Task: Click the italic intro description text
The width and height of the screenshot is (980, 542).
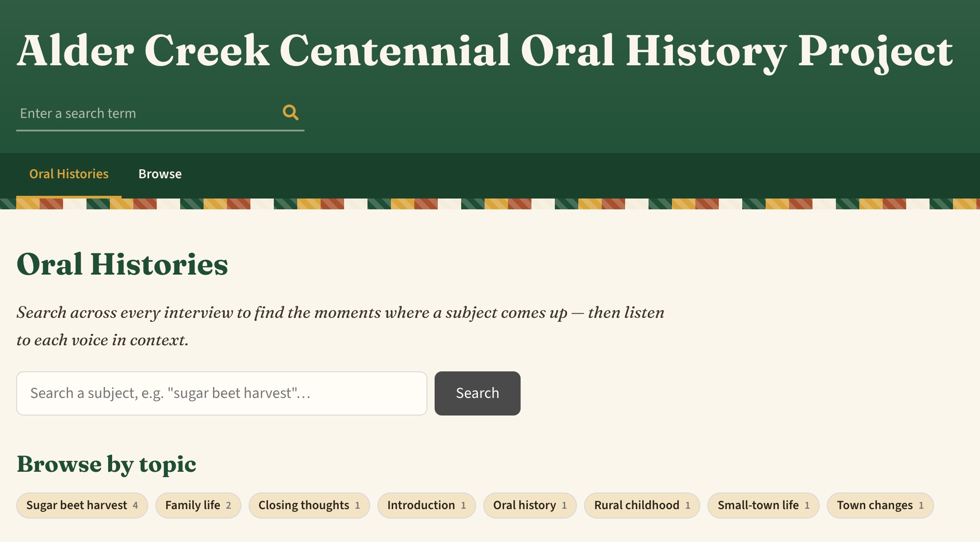Action: [x=340, y=326]
